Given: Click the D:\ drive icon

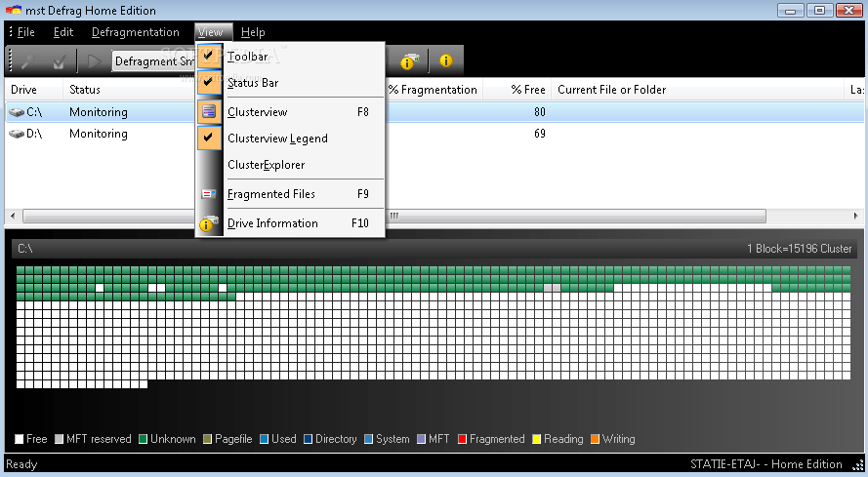Looking at the screenshot, I should pos(17,134).
